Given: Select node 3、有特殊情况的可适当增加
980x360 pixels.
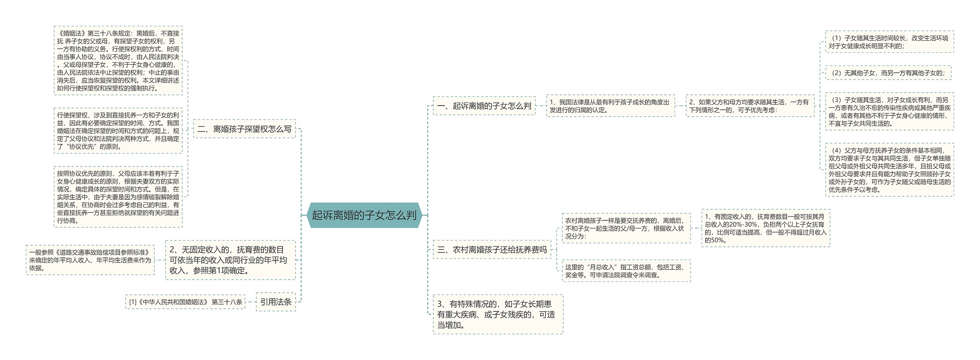Looking at the screenshot, I should point(497,315).
